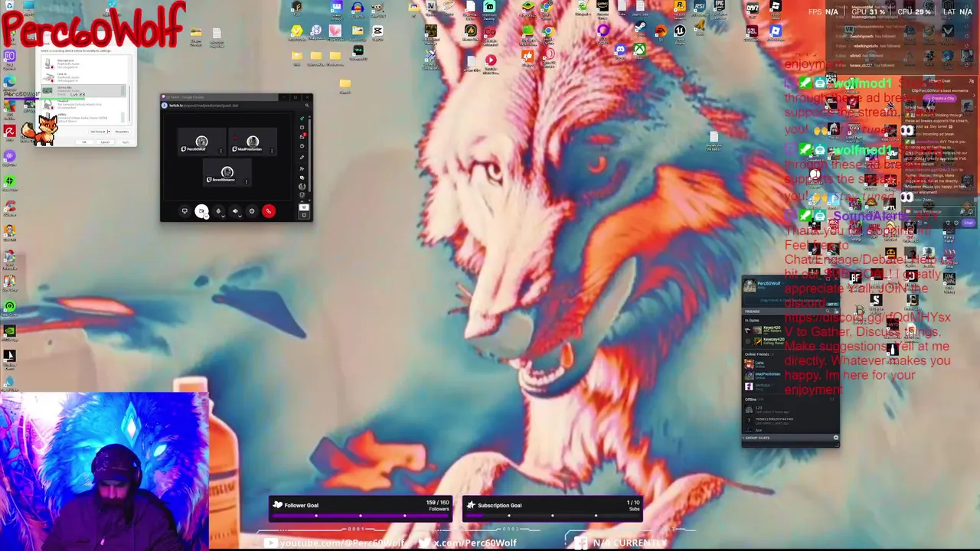The height and width of the screenshot is (551, 980).
Task: Open GIMP desktop shortcut
Action: tap(377, 8)
